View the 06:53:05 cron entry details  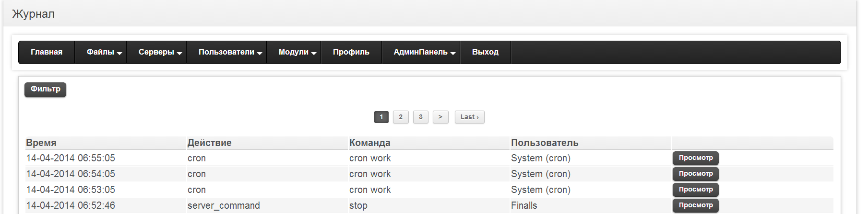[x=695, y=190]
